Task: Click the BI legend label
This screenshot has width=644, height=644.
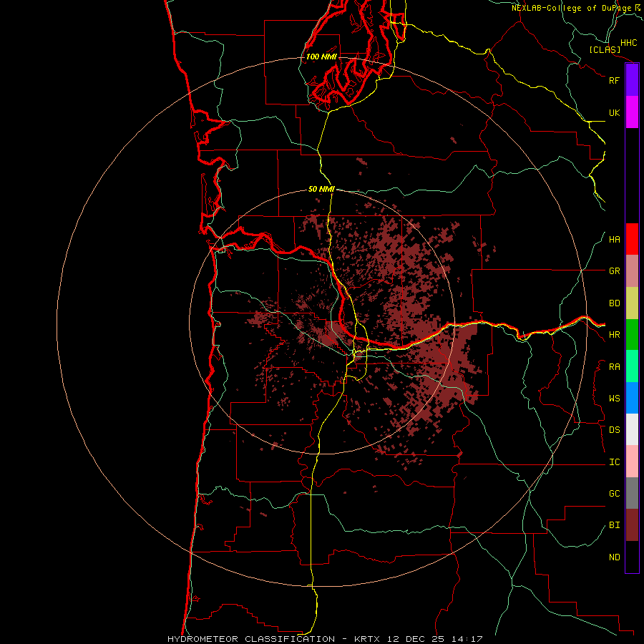Action: [x=614, y=525]
